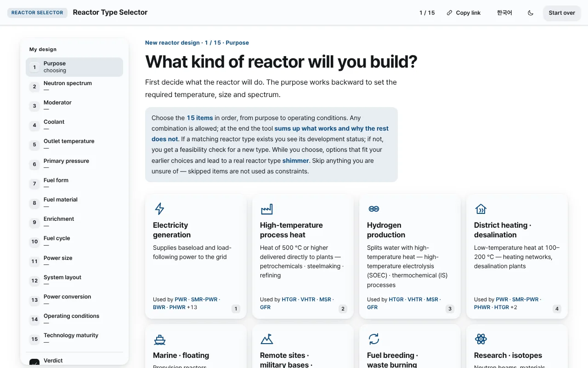Click the recycle arrows Fuel breeding icon
The image size is (588, 368).
pos(374,339)
